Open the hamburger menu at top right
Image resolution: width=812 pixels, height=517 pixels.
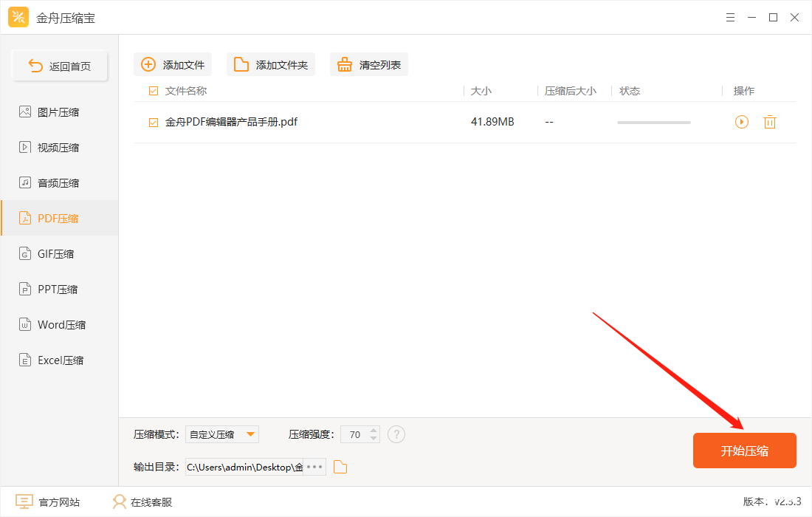click(x=730, y=17)
